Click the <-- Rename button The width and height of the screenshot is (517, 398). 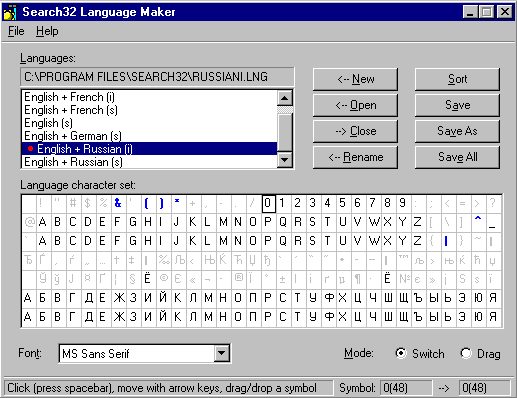tap(355, 157)
